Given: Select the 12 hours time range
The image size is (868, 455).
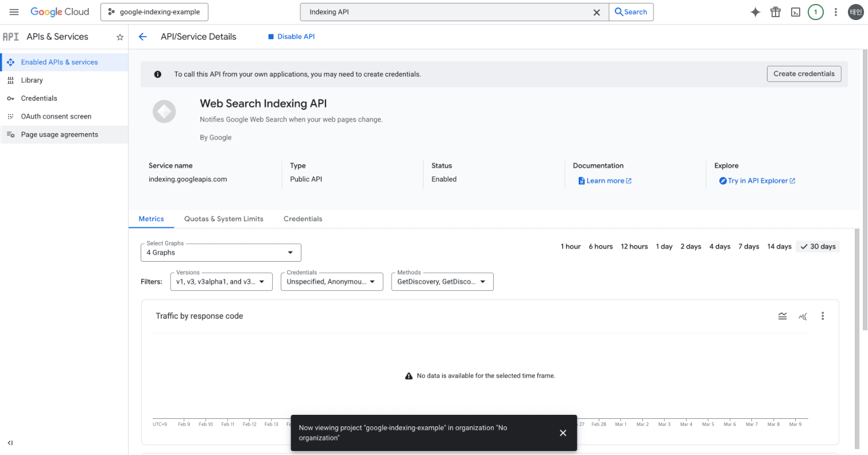Looking at the screenshot, I should tap(634, 247).
